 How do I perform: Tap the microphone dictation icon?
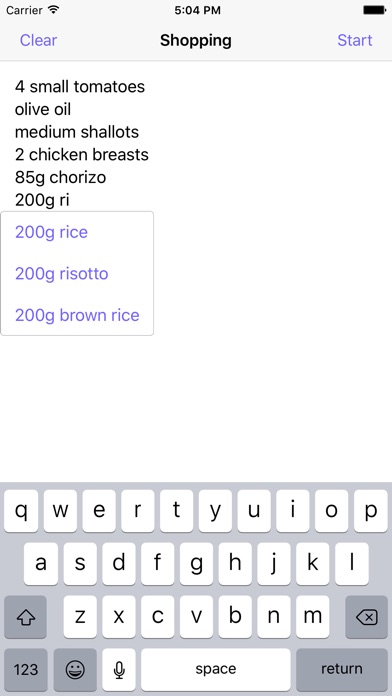click(x=119, y=669)
